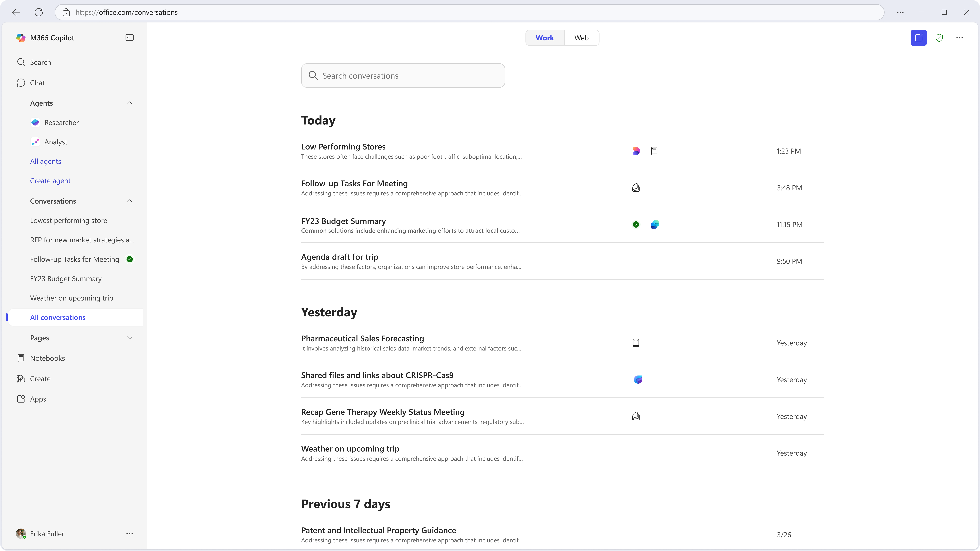Collapse sidebar with the panel toggle icon
The height and width of the screenshot is (551, 980).
pyautogui.click(x=129, y=38)
